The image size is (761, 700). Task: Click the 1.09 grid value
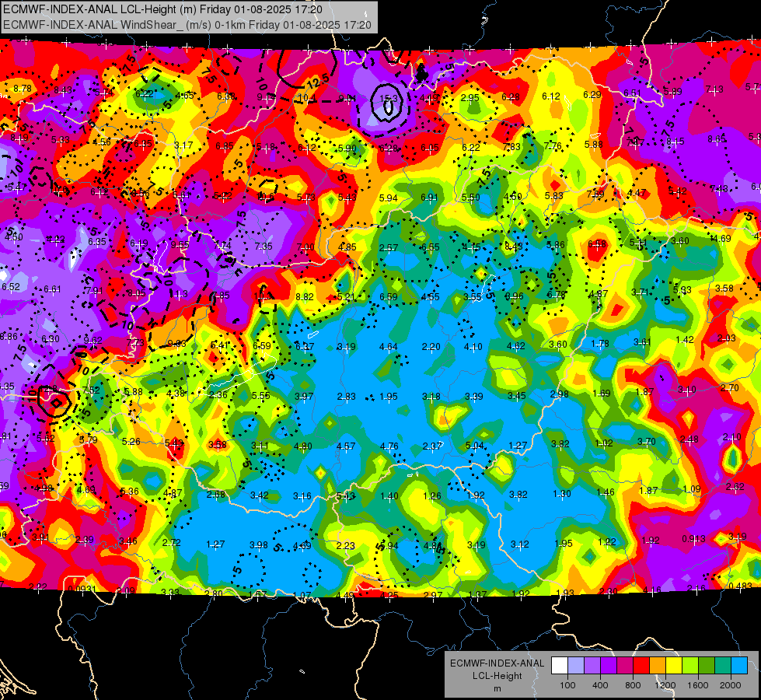click(x=692, y=489)
